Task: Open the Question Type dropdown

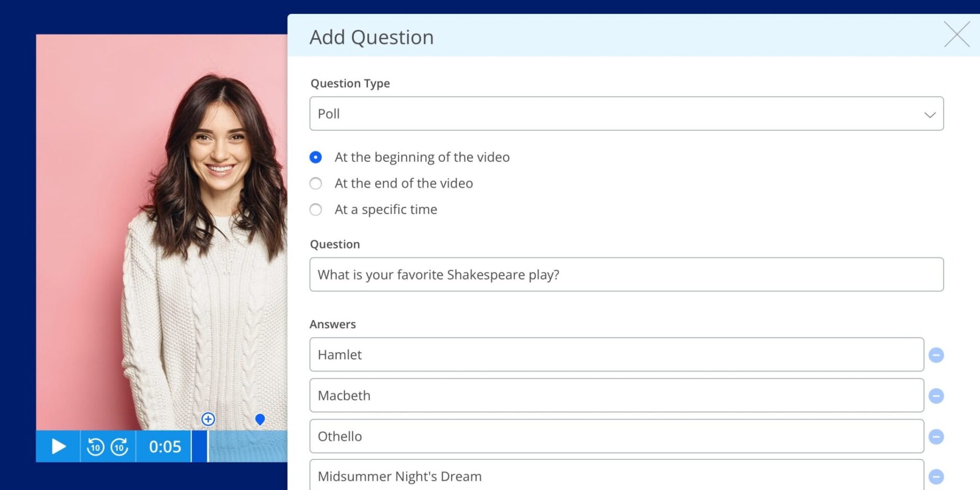Action: (x=627, y=113)
